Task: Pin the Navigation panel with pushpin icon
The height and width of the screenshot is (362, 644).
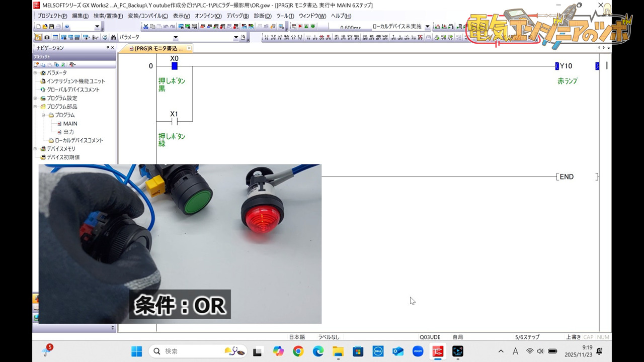Action: 107,48
